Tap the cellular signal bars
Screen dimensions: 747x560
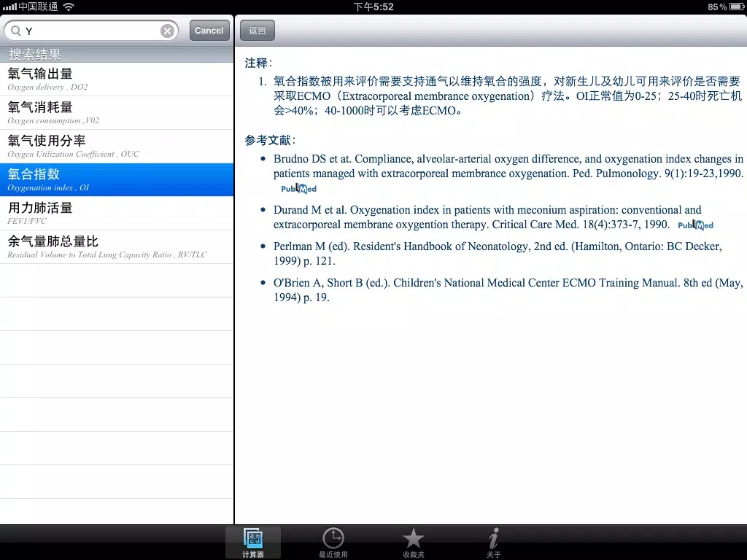click(x=9, y=7)
